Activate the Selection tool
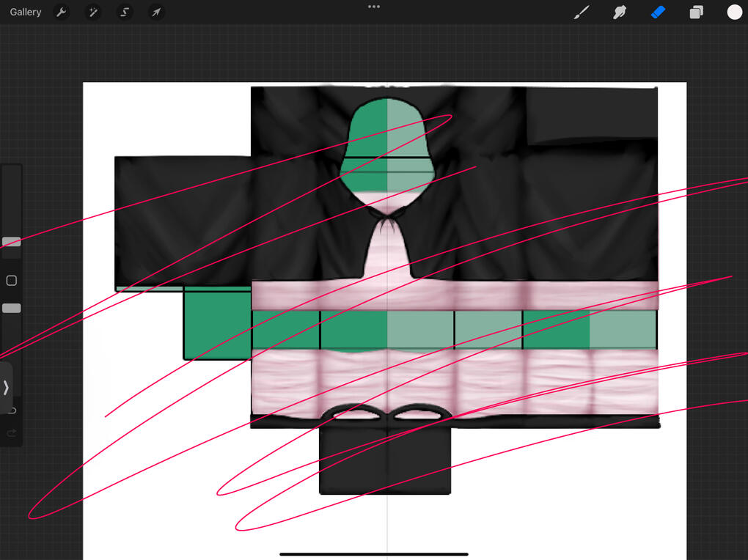Viewport: 748px width, 560px height. (x=125, y=12)
